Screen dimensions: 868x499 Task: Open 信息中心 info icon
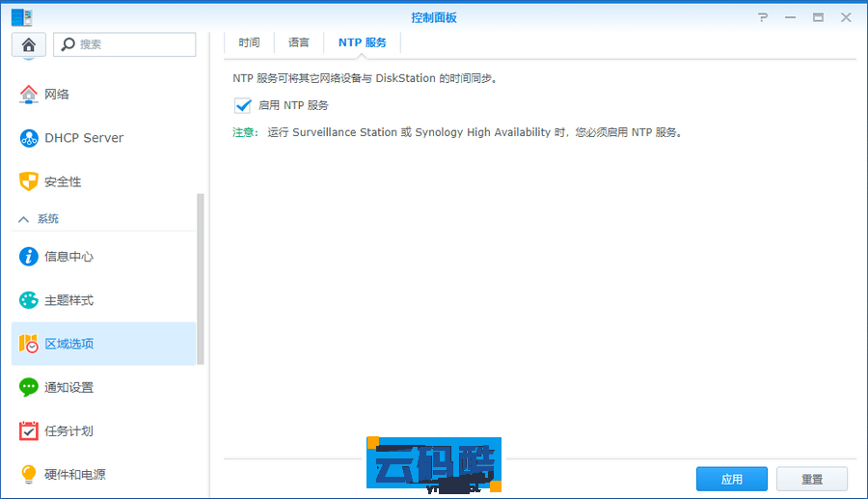(x=29, y=257)
